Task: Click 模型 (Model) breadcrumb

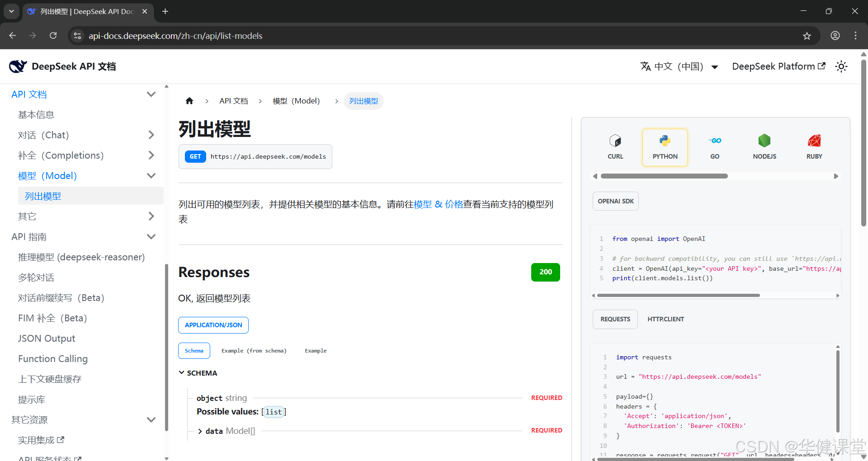Action: point(297,101)
